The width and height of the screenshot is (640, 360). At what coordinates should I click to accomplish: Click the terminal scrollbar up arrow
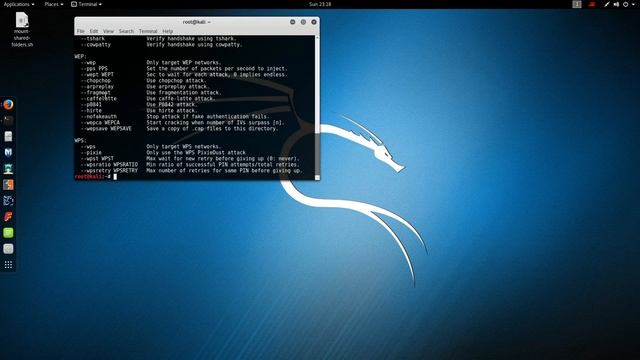coord(317,38)
